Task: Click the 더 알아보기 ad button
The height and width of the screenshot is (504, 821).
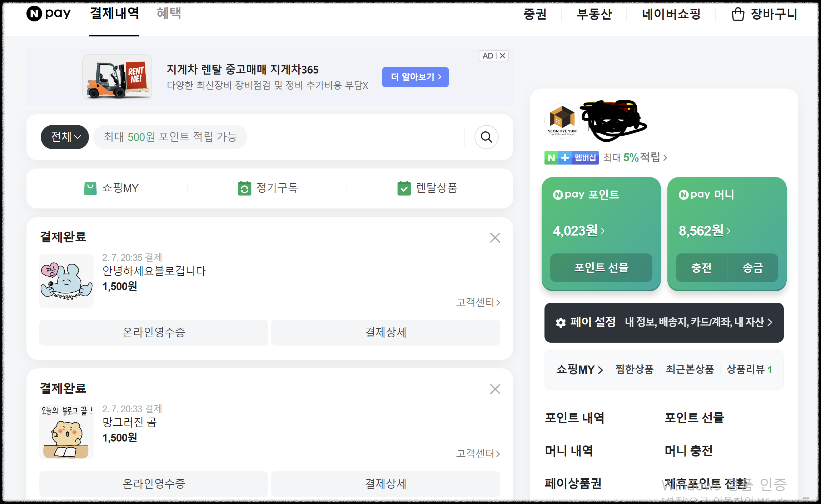Action: coord(415,77)
